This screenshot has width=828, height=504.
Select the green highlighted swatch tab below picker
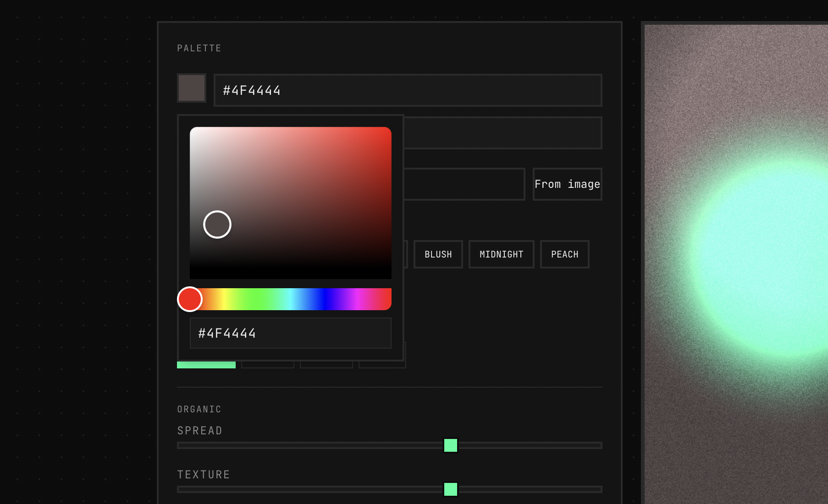[x=206, y=365]
